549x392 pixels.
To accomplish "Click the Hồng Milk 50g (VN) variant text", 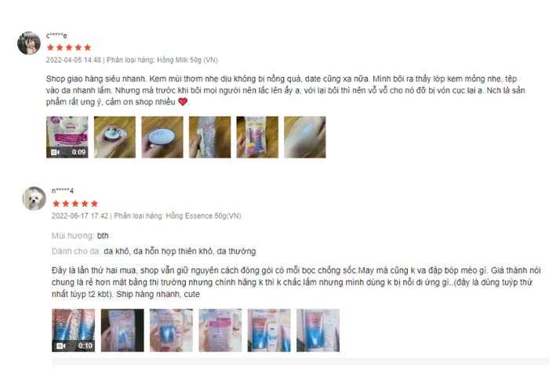I will coord(187,60).
